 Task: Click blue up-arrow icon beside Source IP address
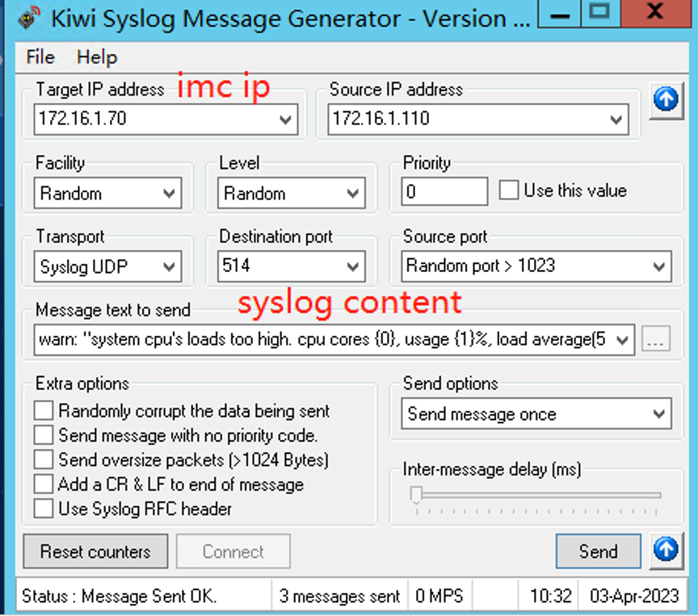pos(666,101)
